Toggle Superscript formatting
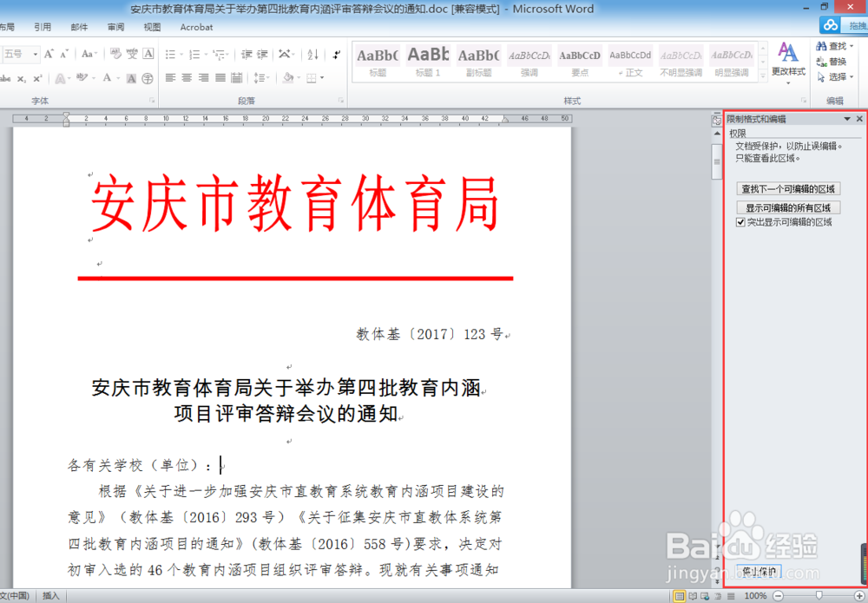 click(x=37, y=78)
